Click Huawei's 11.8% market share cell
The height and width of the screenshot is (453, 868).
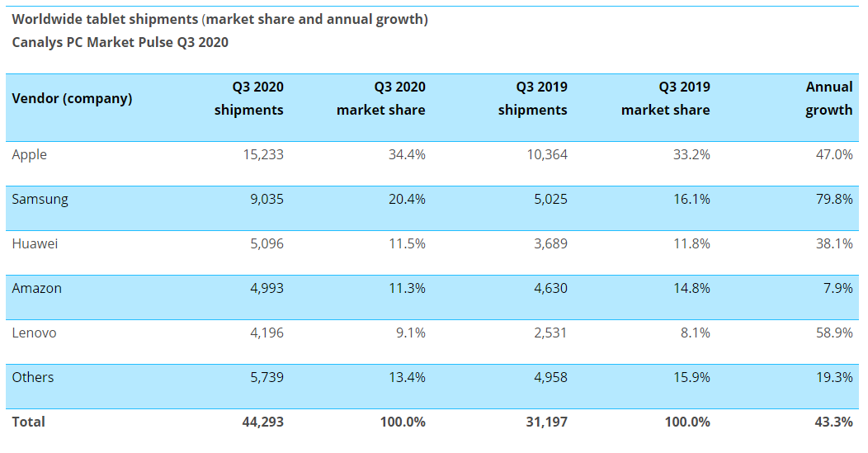tap(691, 243)
